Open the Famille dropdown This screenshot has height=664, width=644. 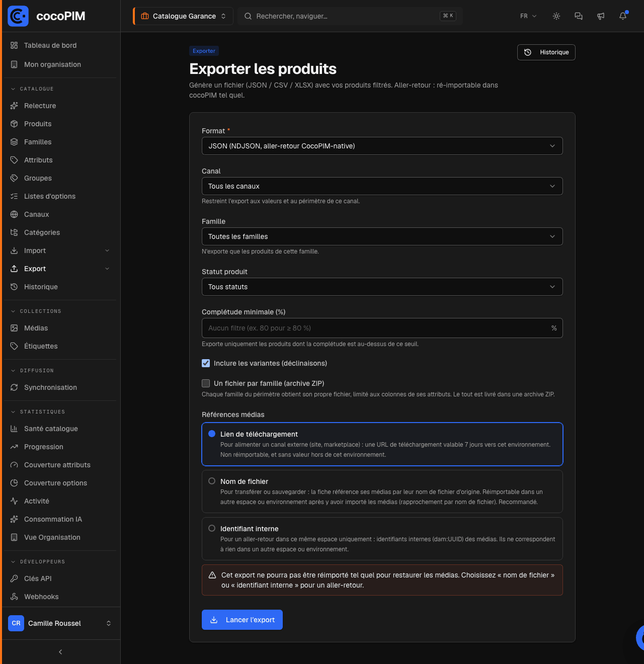[x=382, y=236]
